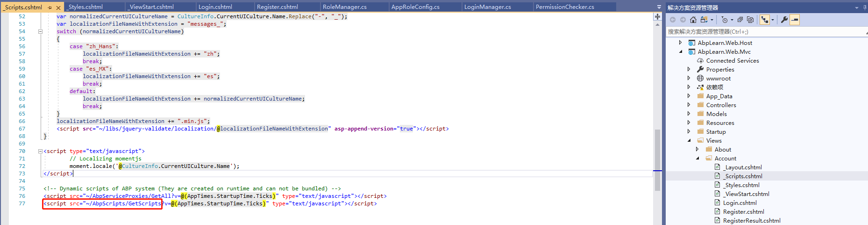Switch to the RoleManager.cs tab

click(x=344, y=7)
